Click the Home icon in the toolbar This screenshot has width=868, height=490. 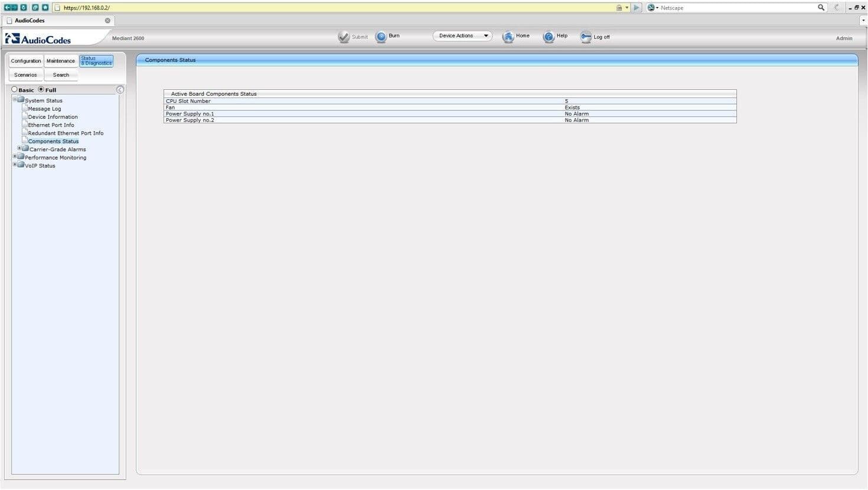point(508,37)
